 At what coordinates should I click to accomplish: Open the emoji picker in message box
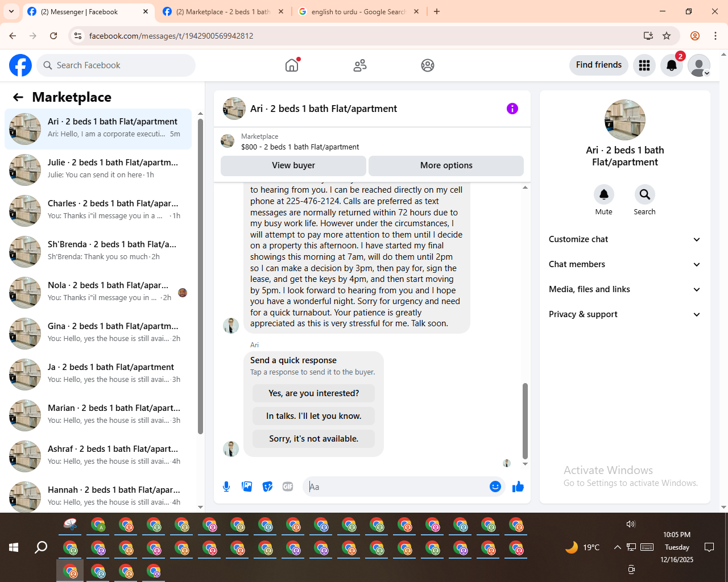coord(495,487)
